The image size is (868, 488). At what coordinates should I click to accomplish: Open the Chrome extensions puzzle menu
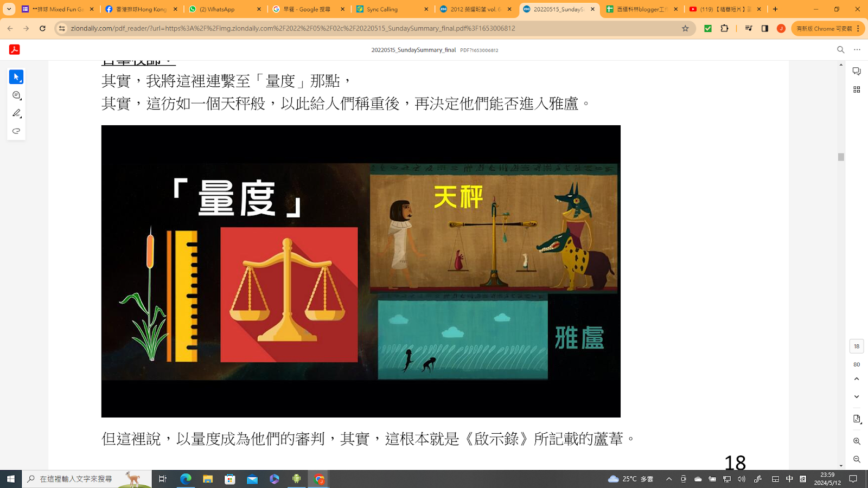tap(725, 28)
